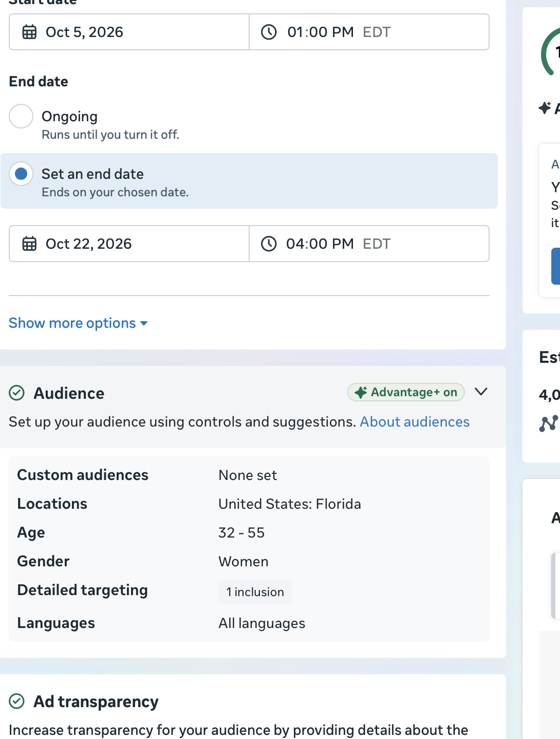Screen dimensions: 560x739
Task: Click the End date heading
Action: (39, 82)
